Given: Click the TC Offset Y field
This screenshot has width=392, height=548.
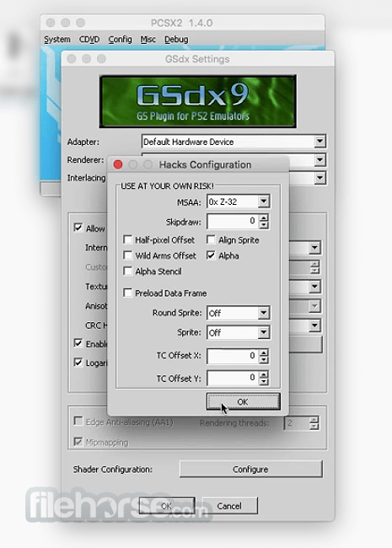Looking at the screenshot, I should tap(234, 378).
